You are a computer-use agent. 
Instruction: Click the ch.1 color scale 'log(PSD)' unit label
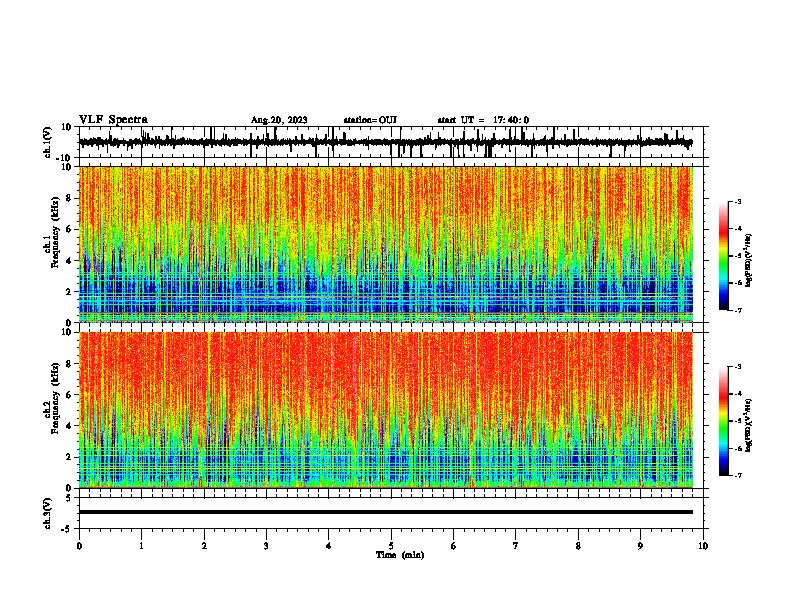748,260
